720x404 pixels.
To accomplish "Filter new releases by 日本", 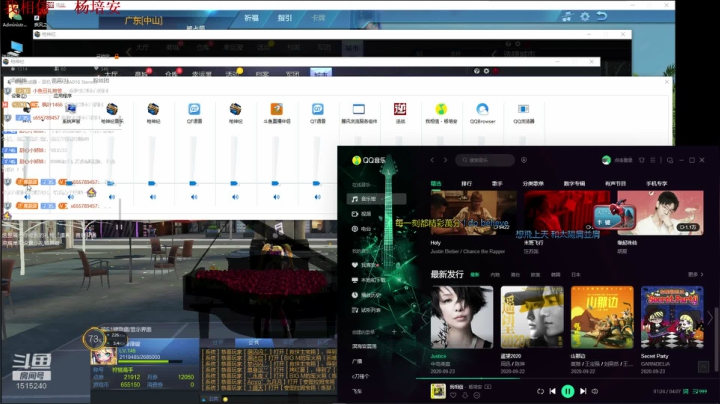I will click(x=576, y=275).
